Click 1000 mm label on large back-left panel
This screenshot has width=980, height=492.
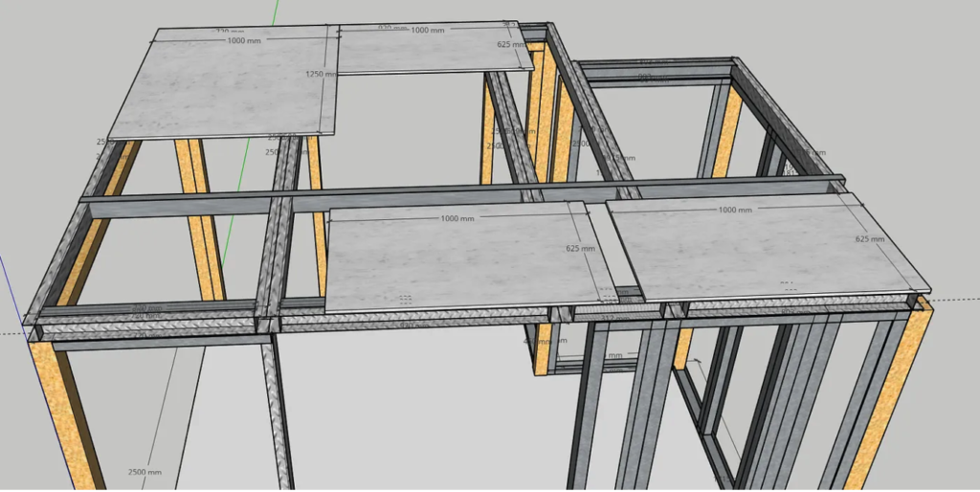click(x=244, y=40)
